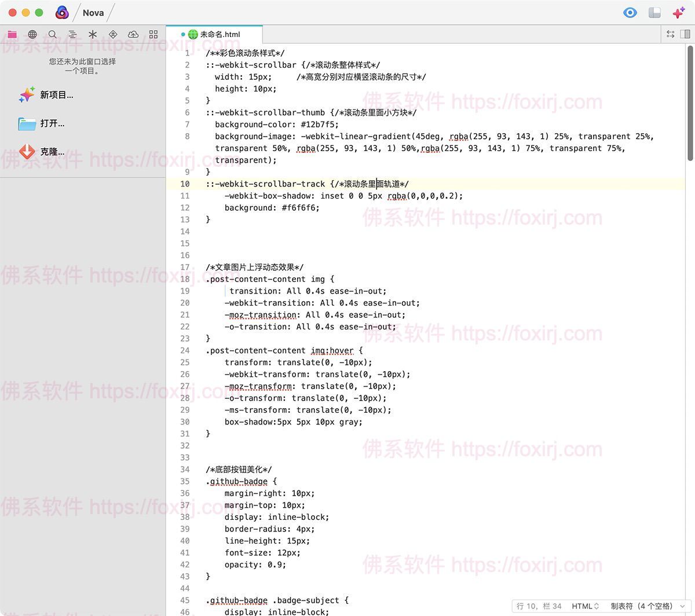Screen dimensions: 695x616
Task: Open the Files sidebar (pink folder icon)
Action: pos(12,35)
